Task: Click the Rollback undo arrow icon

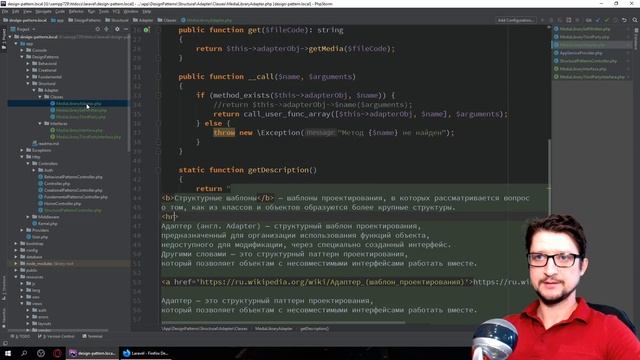Action: click(x=624, y=20)
